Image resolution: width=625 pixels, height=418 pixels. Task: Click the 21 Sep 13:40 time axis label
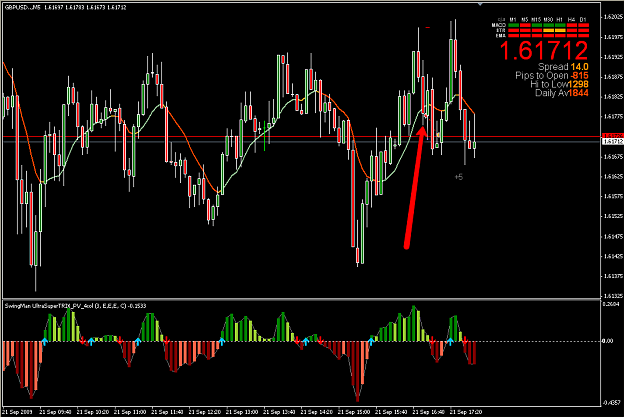[280, 412]
